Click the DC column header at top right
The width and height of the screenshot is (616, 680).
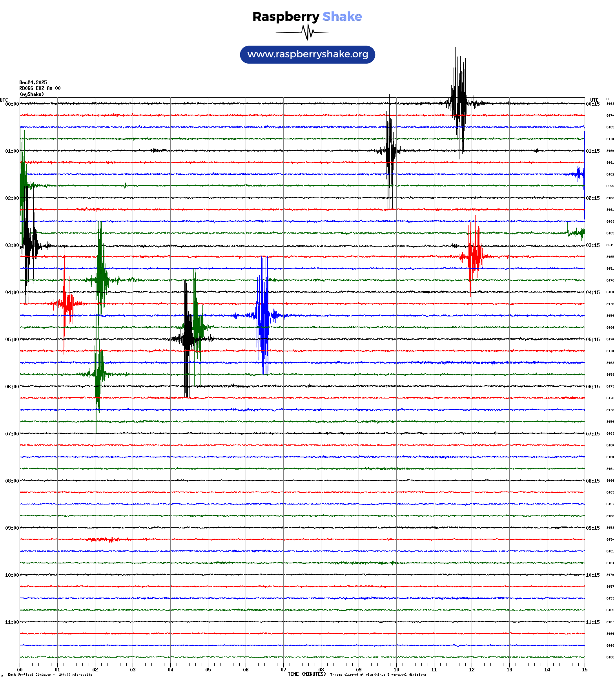coord(608,99)
